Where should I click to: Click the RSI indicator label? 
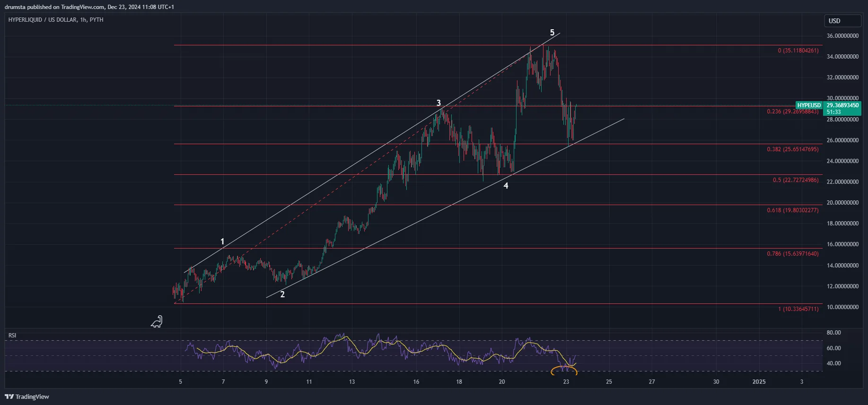coord(12,336)
